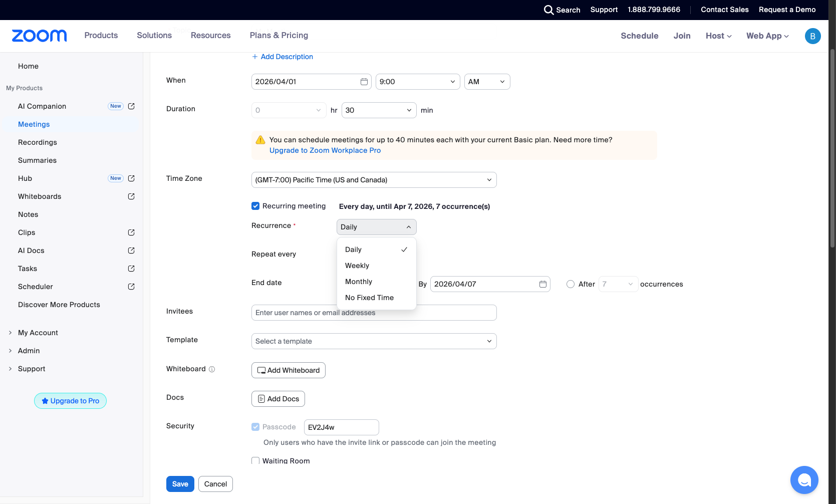Click the Invitees email input field

coord(374,313)
